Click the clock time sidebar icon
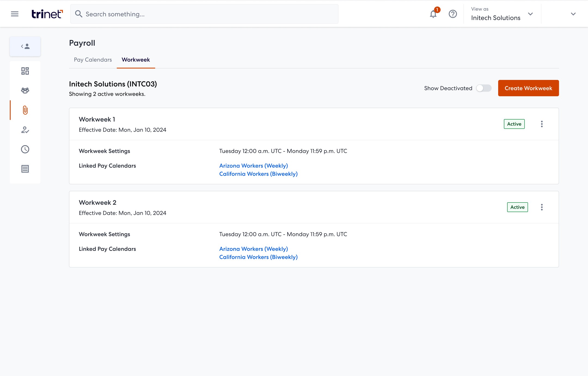 (25, 149)
